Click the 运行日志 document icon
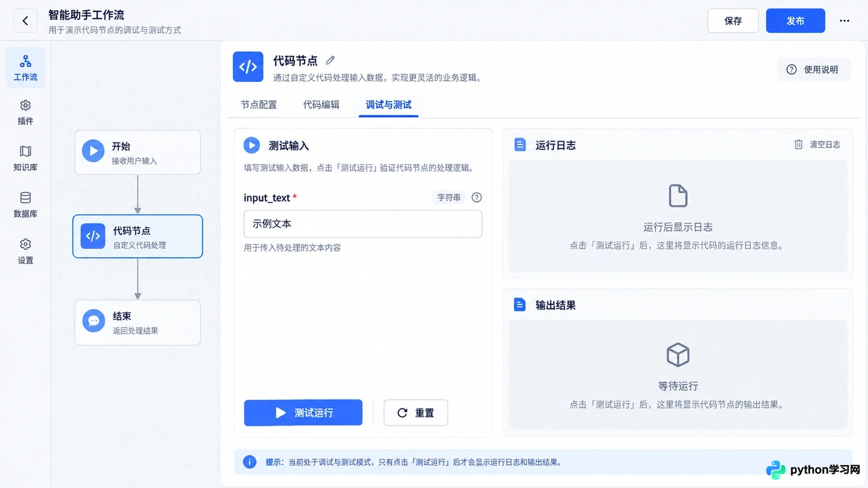 pyautogui.click(x=520, y=145)
